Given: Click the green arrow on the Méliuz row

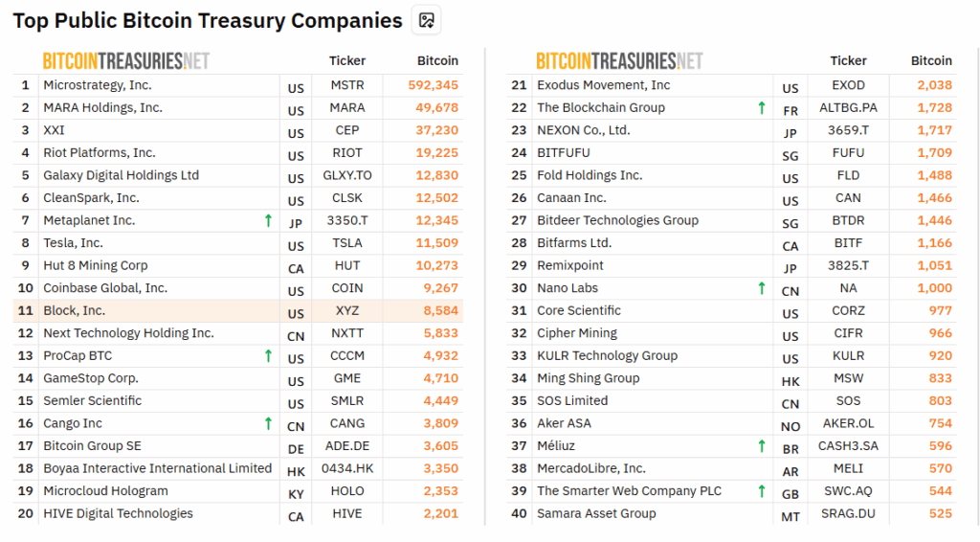Looking at the screenshot, I should tap(762, 446).
